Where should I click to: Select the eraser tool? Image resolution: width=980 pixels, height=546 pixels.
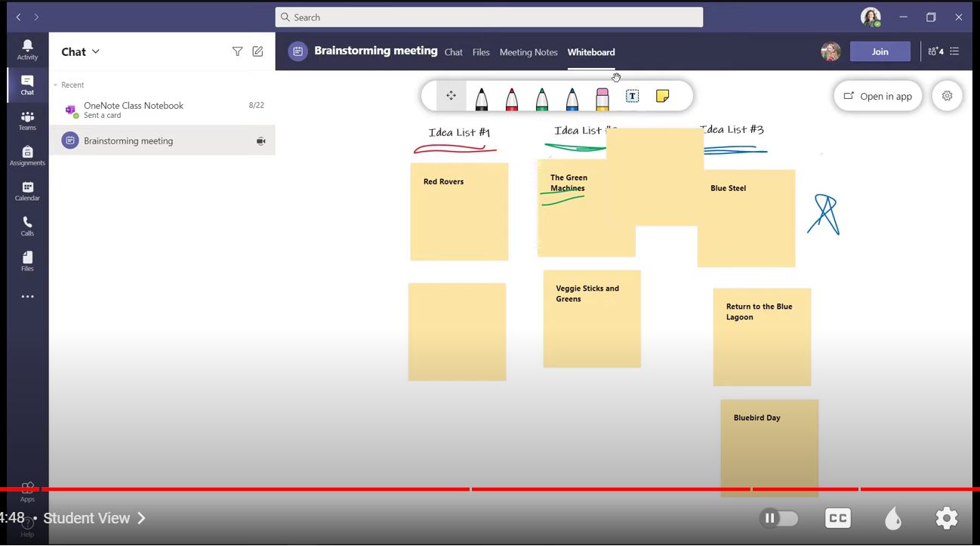tap(602, 96)
